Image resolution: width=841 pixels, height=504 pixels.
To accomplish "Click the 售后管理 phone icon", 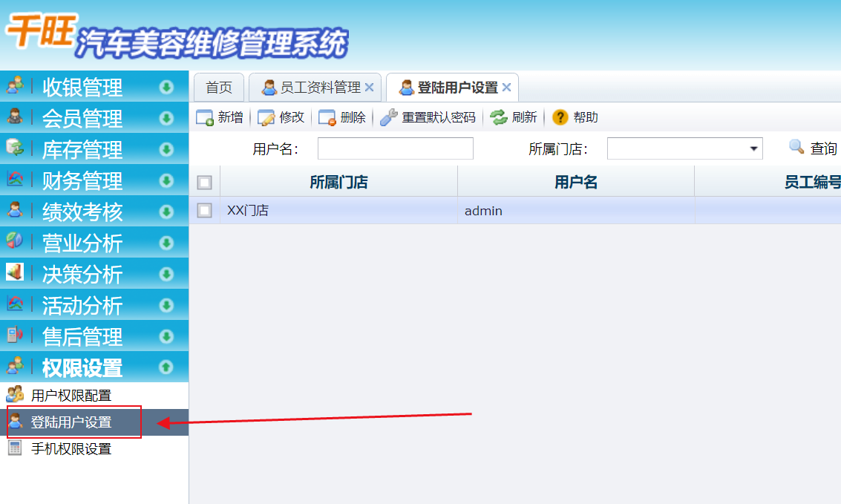I will click(x=15, y=335).
